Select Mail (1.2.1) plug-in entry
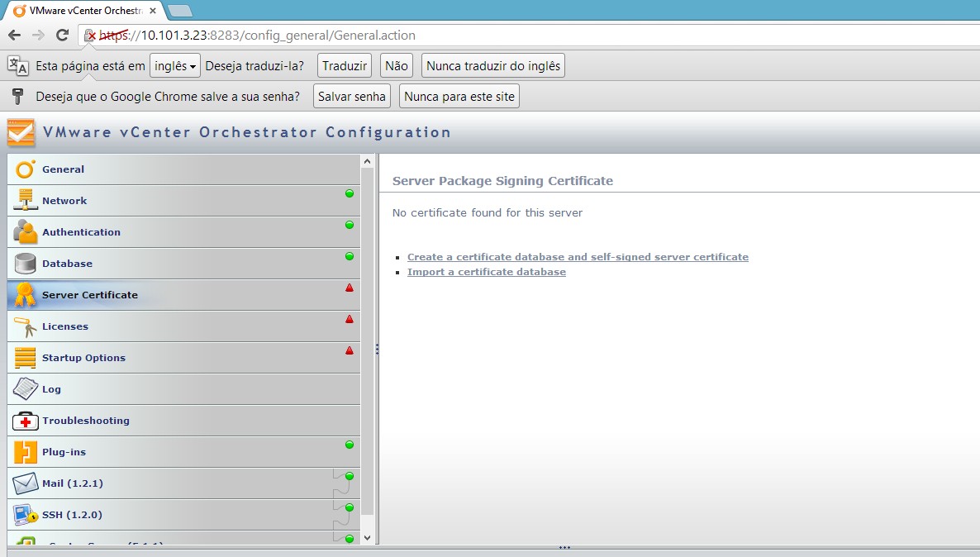Screen dimensions: 980x557 pyautogui.click(x=73, y=483)
